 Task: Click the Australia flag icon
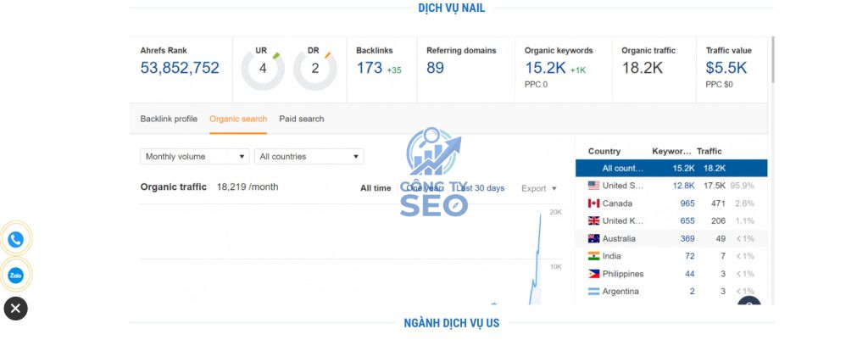coord(593,238)
